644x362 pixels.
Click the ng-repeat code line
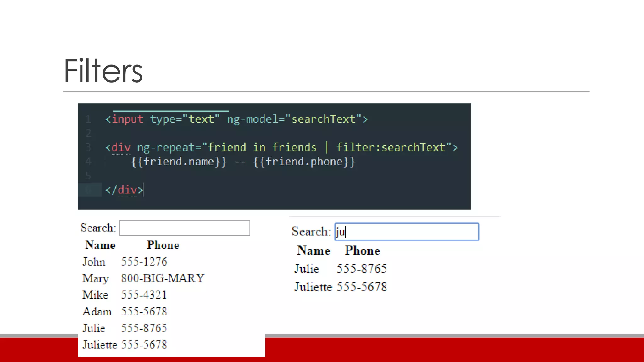coord(281,147)
